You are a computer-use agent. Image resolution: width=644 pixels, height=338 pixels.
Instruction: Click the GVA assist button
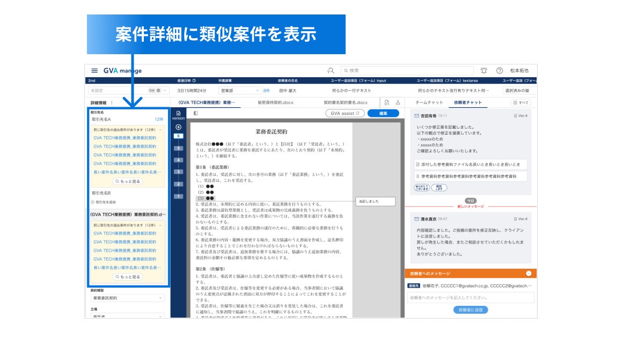tap(345, 113)
